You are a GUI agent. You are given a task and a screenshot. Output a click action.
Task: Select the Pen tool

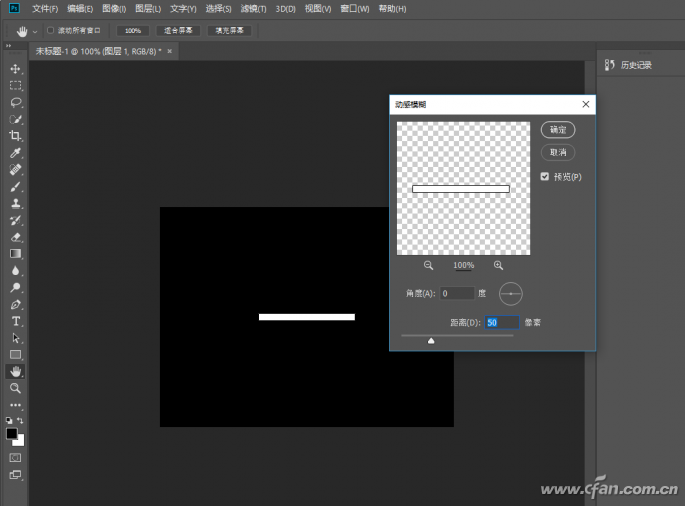click(15, 304)
